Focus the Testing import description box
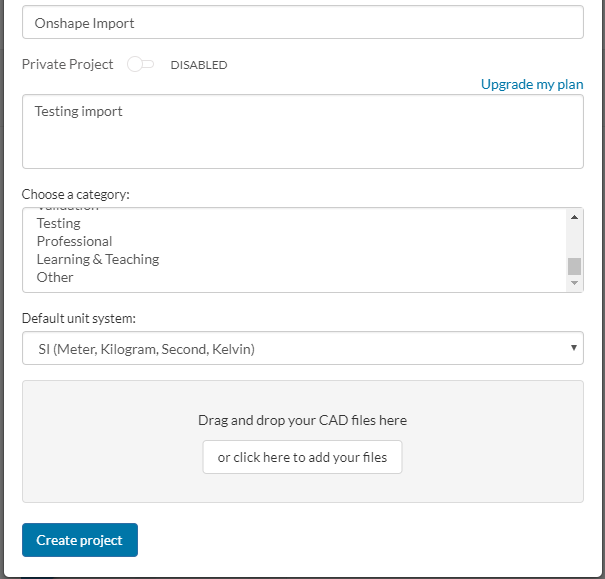 pos(302,131)
